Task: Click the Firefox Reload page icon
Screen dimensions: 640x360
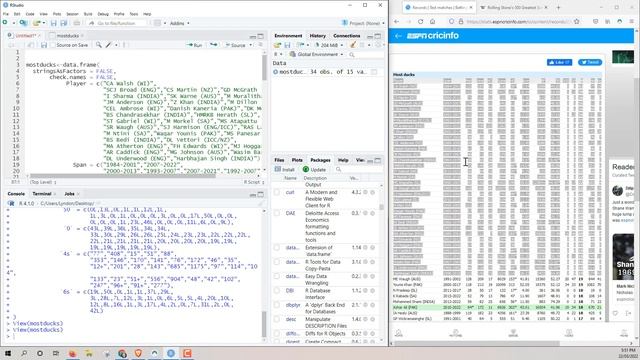Action: [420, 21]
